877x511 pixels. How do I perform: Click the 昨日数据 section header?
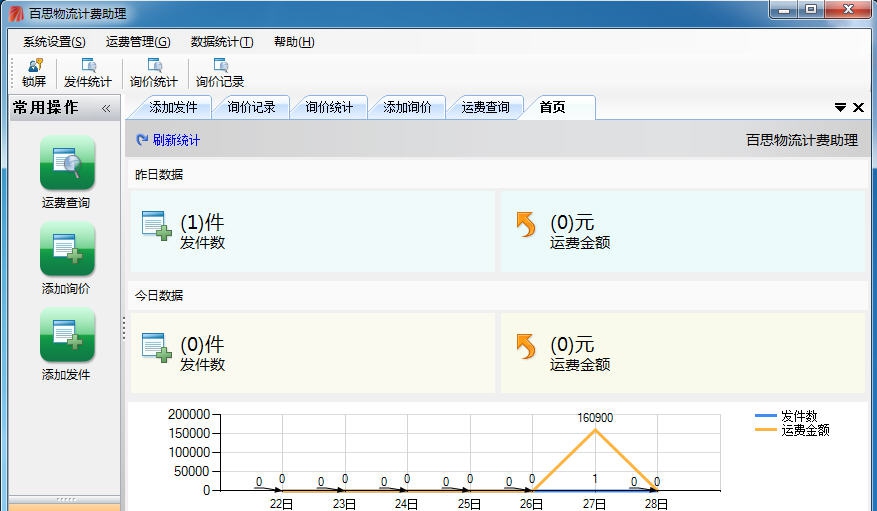point(159,175)
